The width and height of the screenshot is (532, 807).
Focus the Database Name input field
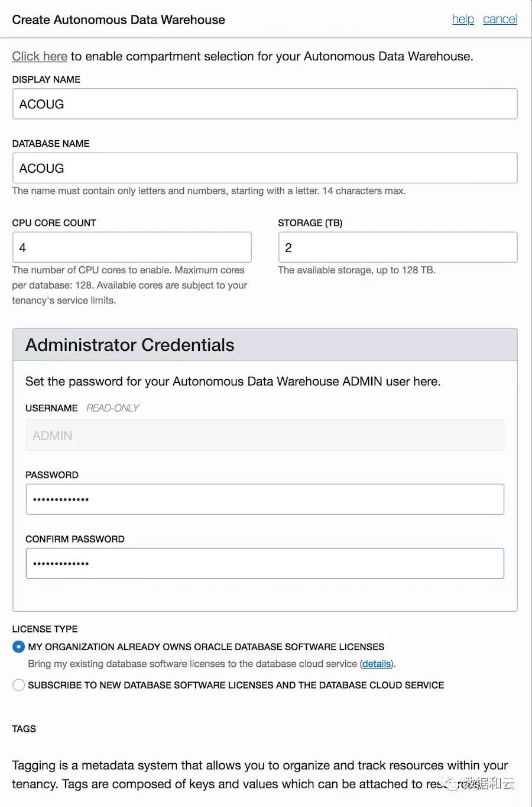(265, 168)
